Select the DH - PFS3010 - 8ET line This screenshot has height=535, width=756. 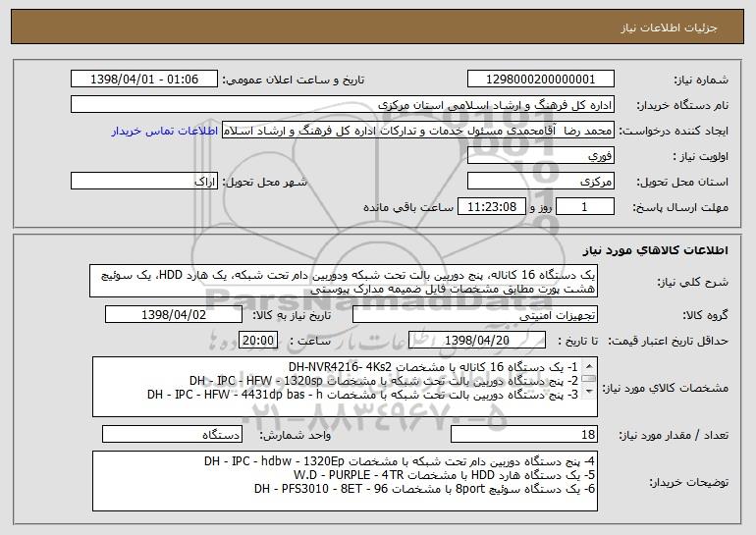(424, 488)
